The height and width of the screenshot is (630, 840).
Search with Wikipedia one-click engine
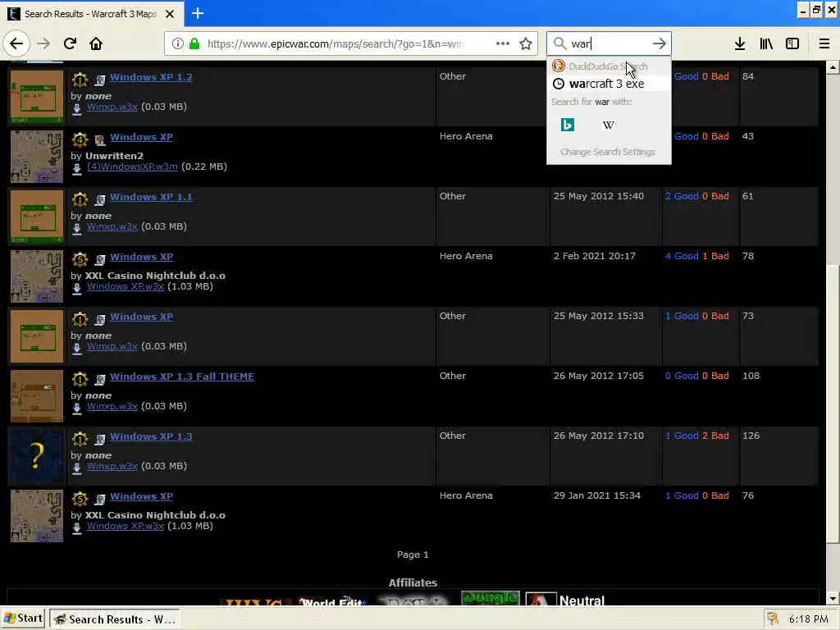[608, 125]
